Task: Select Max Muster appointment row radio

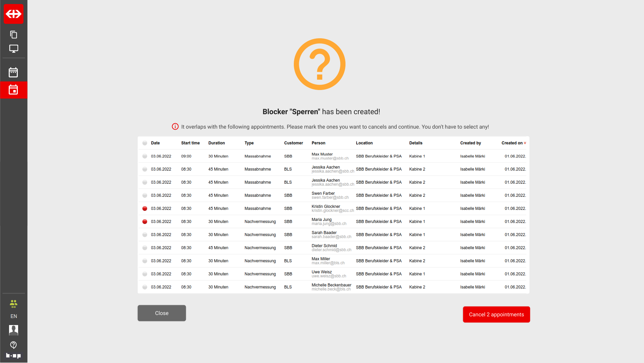Action: (x=145, y=156)
